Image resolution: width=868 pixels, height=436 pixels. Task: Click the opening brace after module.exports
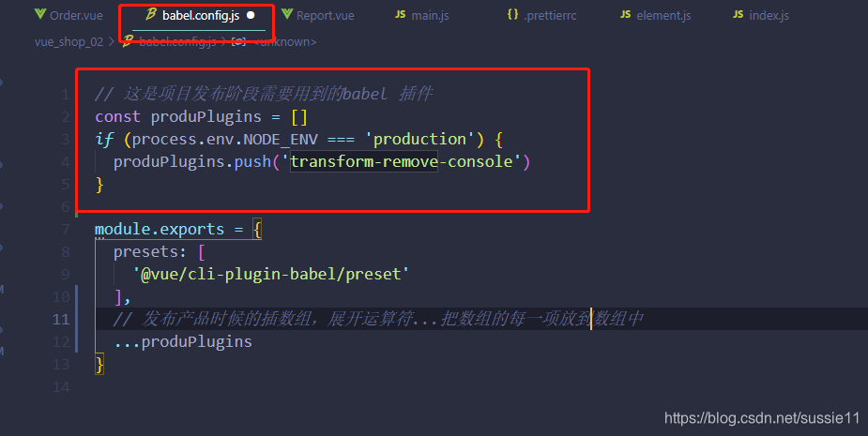click(x=257, y=229)
